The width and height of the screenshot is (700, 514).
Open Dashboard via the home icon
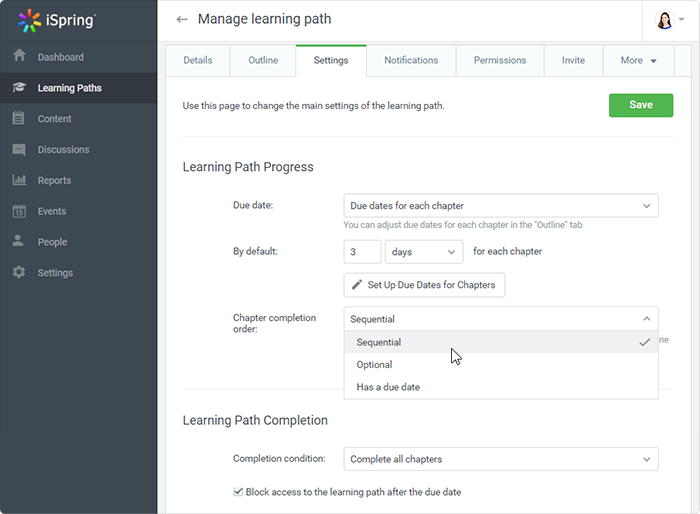[x=19, y=55]
